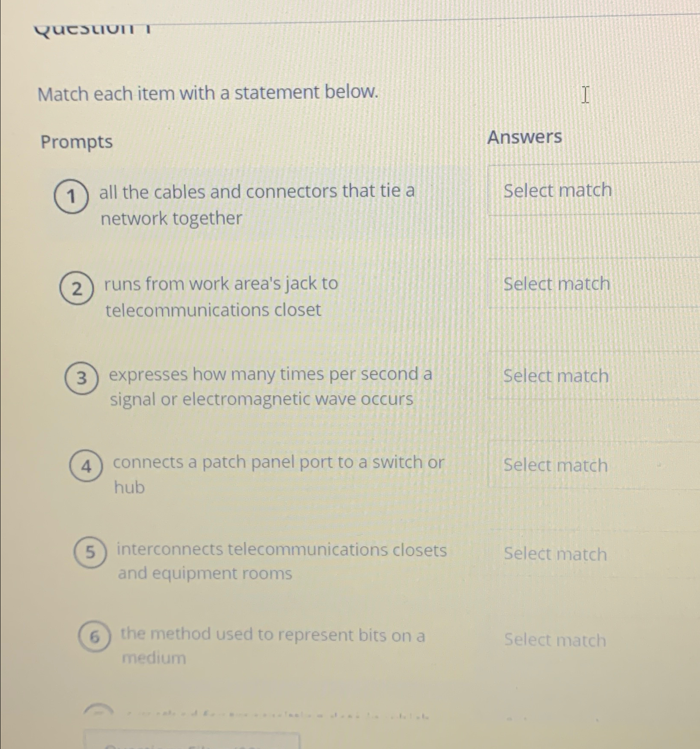Open the Select match dropdown for prompt 2

[557, 284]
